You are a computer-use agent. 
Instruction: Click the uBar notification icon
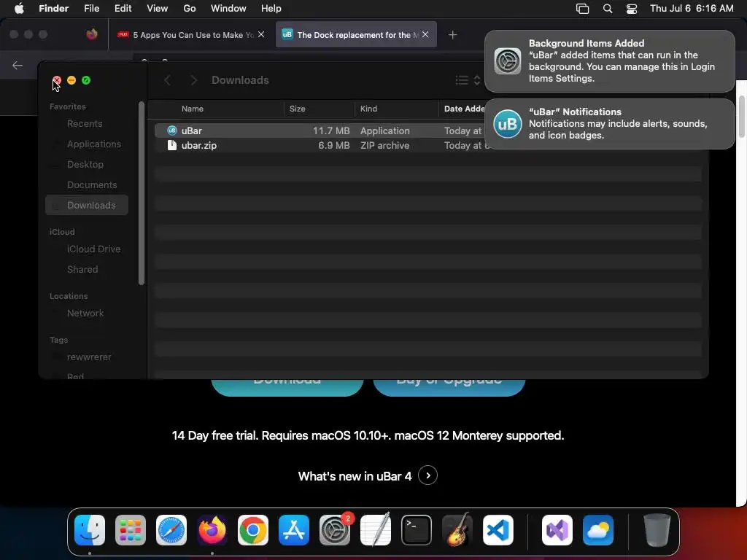pos(508,124)
